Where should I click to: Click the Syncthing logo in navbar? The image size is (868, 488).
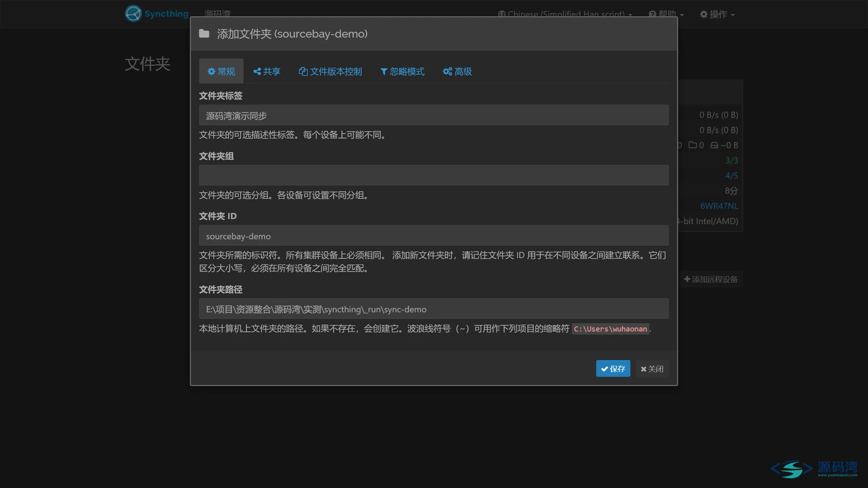157,14
